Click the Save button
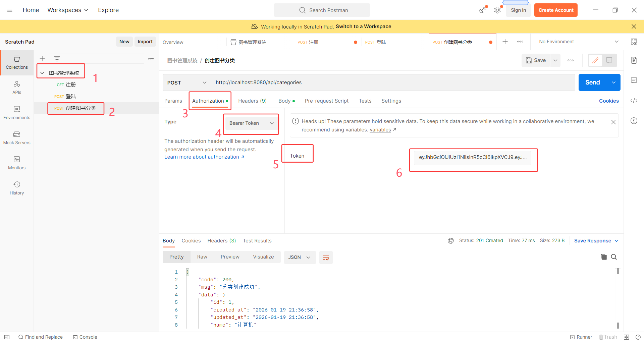 pos(536,60)
